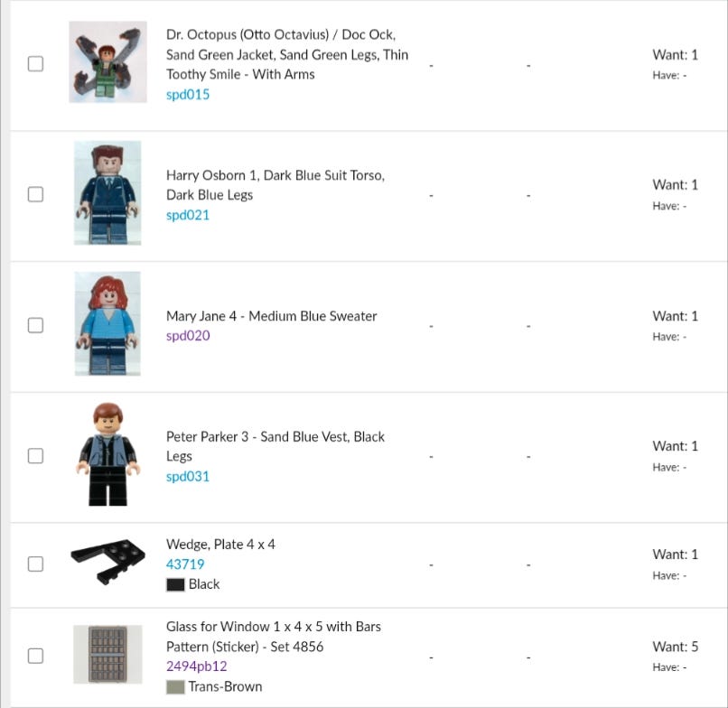Click part number 43719 link
This screenshot has height=708, width=728.
185,564
